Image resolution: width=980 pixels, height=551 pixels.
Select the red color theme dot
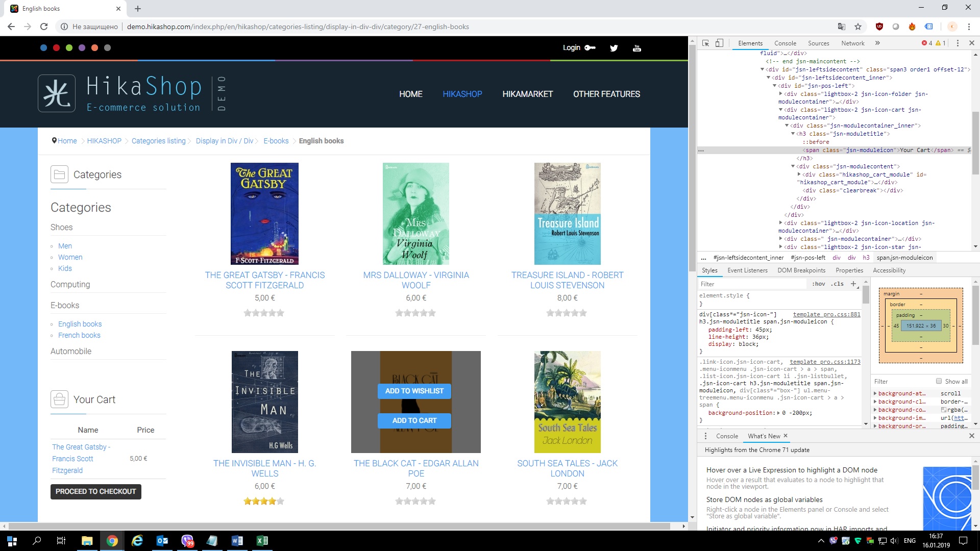pyautogui.click(x=56, y=48)
